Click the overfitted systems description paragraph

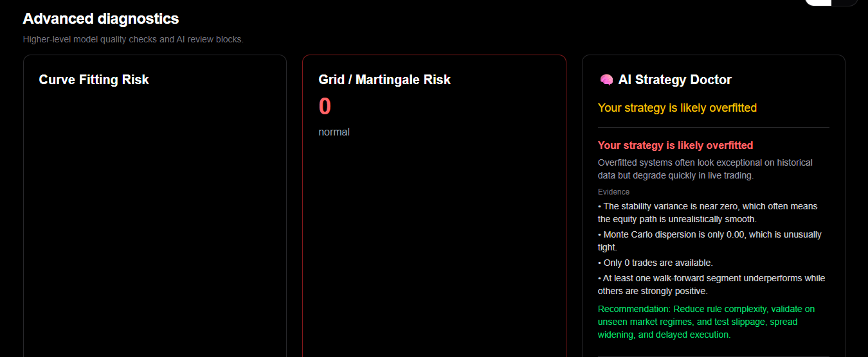(x=705, y=169)
